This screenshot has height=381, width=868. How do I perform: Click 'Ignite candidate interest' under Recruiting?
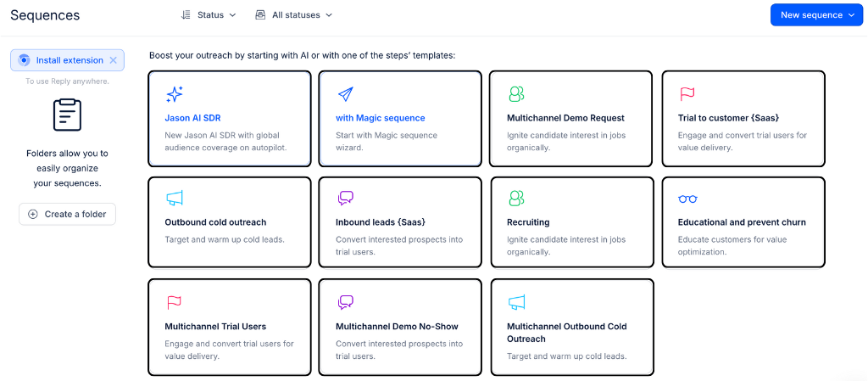point(566,245)
